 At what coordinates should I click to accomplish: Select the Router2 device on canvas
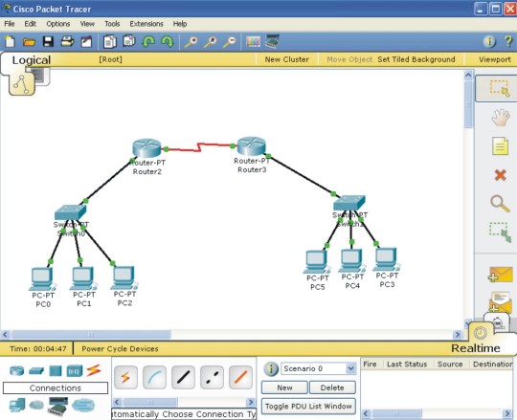pos(147,148)
